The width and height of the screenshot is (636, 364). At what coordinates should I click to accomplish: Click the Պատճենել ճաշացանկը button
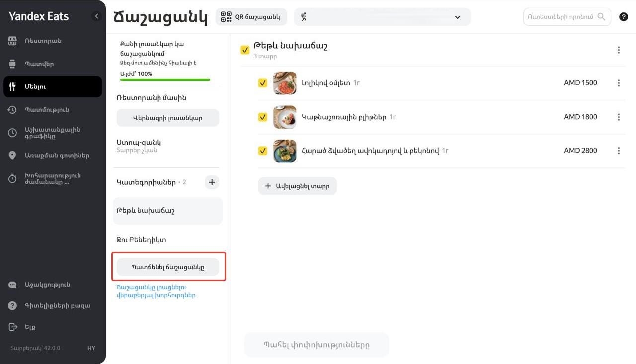tap(168, 267)
